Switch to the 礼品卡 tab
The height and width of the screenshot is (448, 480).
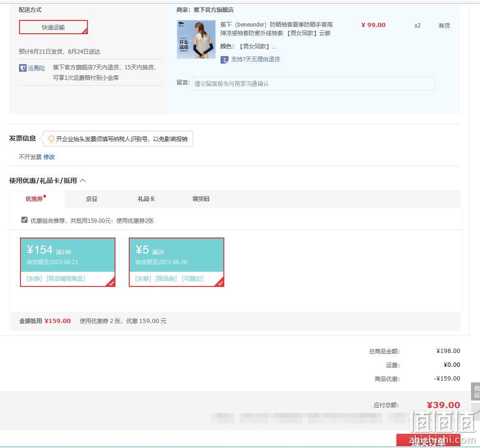click(146, 199)
